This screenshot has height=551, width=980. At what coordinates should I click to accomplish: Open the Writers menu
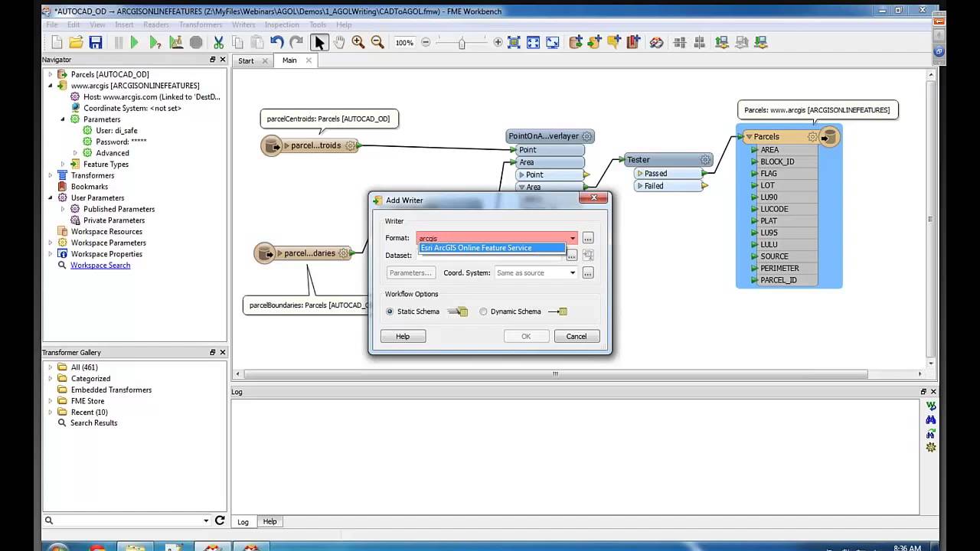pos(243,24)
